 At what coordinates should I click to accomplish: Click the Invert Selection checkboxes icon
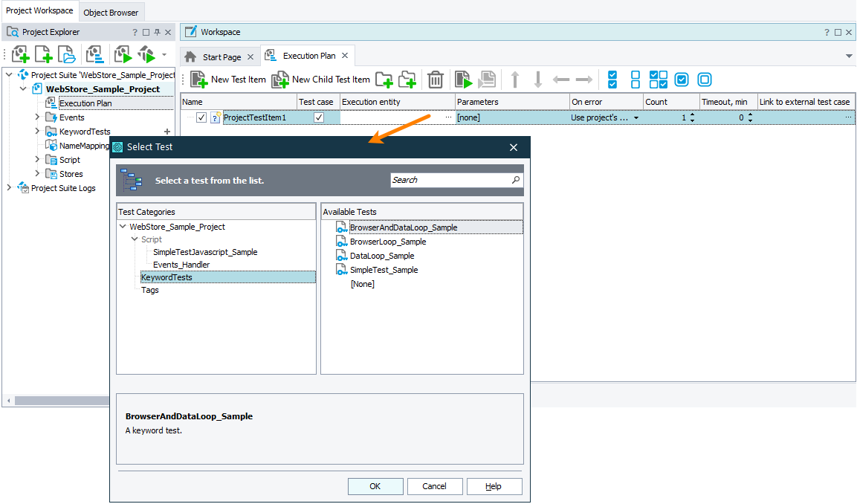coord(659,80)
